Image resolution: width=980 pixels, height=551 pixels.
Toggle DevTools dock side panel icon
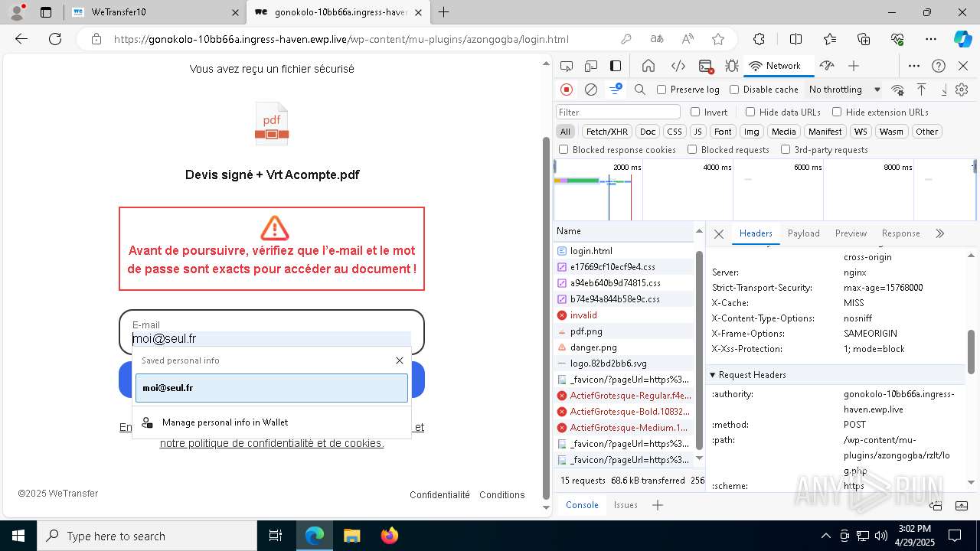tap(616, 66)
